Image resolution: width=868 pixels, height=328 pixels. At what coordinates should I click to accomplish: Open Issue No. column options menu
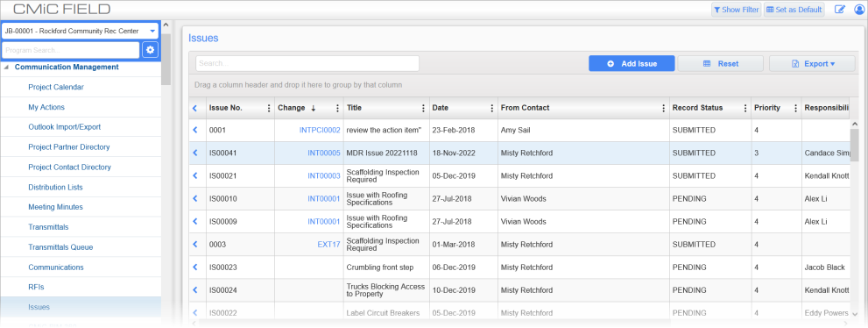click(x=269, y=108)
